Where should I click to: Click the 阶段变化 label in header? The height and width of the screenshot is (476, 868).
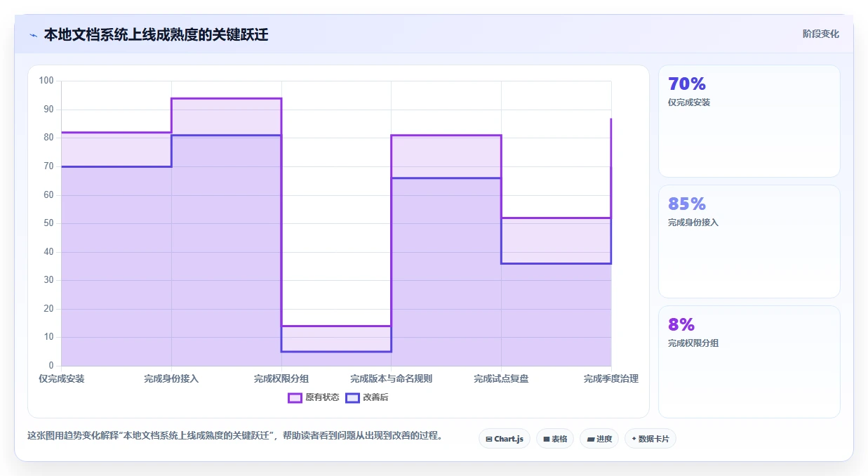click(x=821, y=34)
